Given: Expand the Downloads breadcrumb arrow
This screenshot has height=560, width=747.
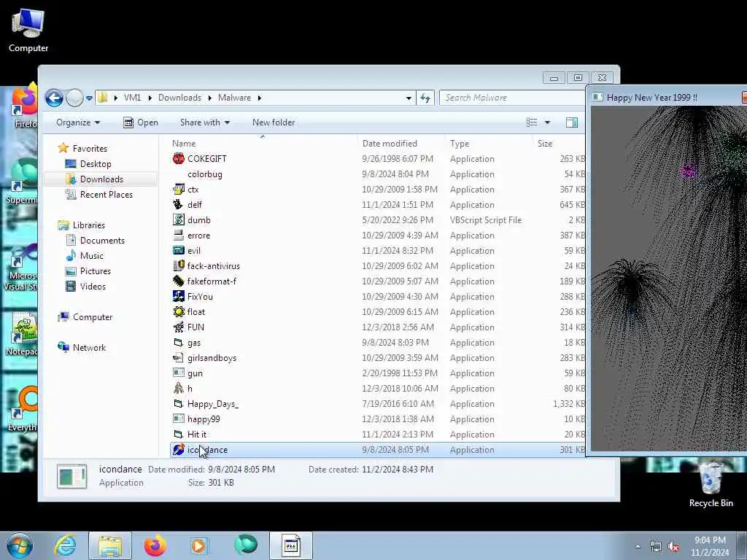Looking at the screenshot, I should tap(209, 98).
